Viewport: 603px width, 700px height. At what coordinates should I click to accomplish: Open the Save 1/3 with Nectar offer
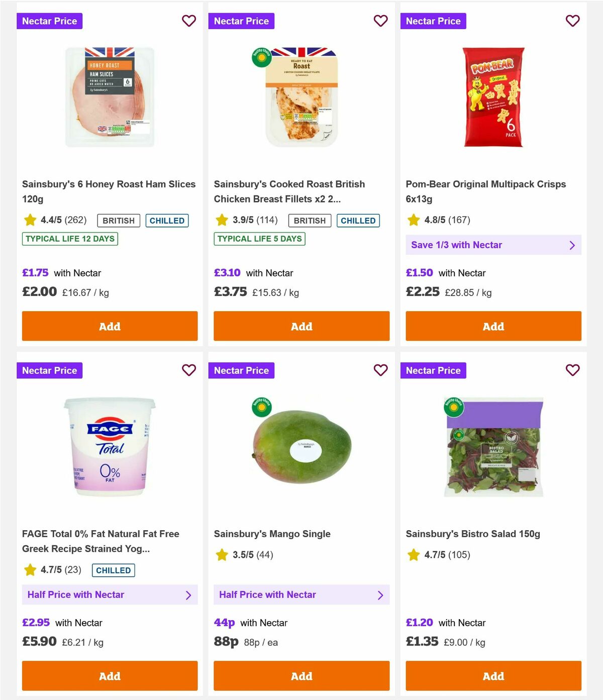pos(493,245)
